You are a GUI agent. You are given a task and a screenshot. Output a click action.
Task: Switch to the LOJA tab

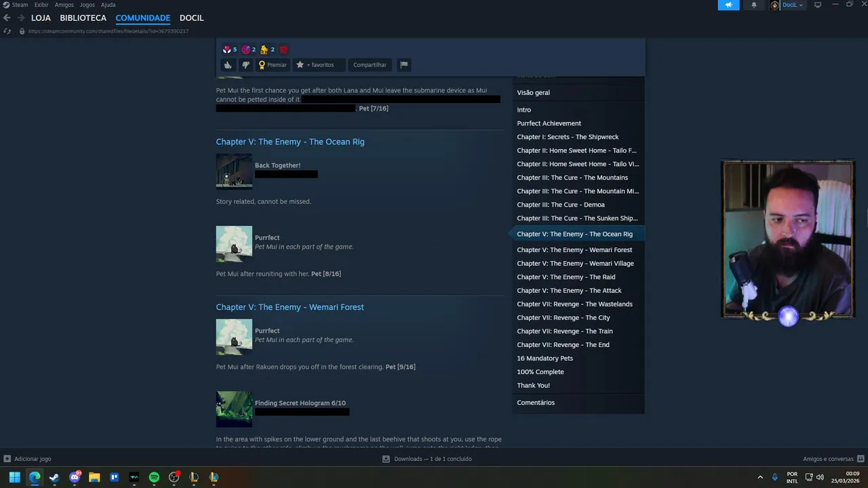[x=41, y=18]
